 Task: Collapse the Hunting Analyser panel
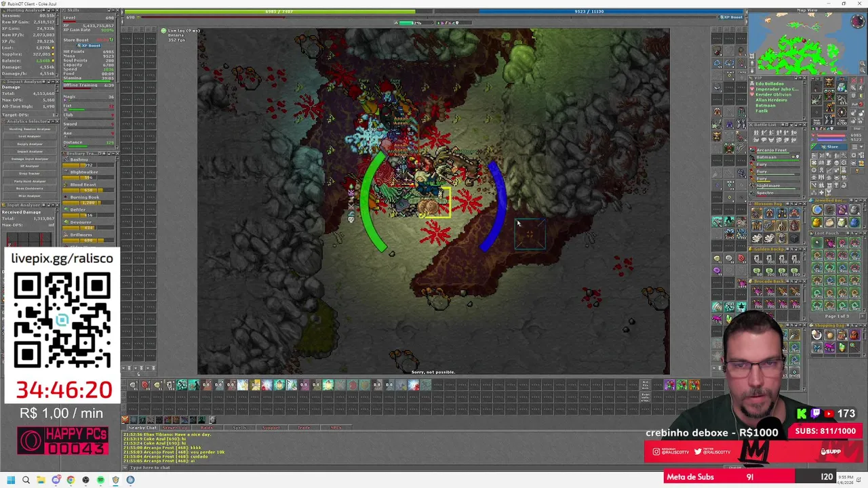click(x=52, y=11)
